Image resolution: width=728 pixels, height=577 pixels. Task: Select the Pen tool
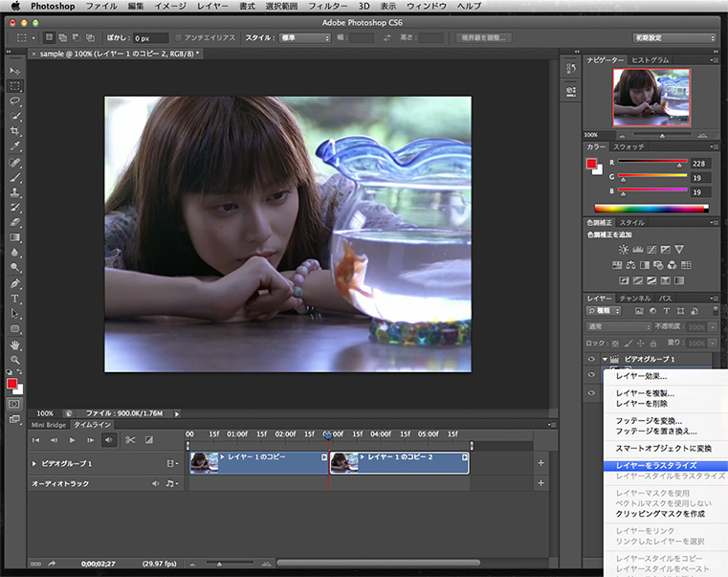[15, 283]
